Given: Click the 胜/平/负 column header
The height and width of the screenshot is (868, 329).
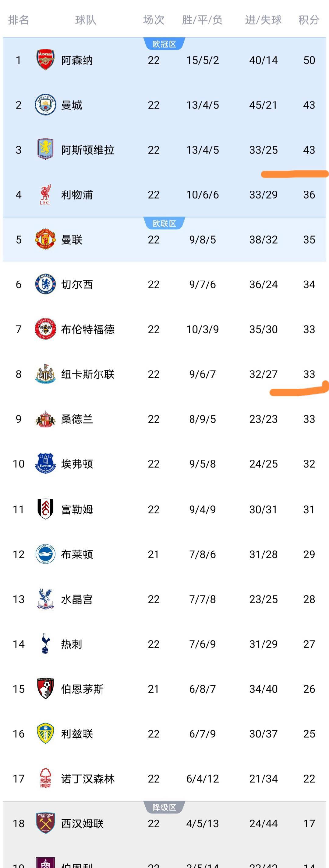Looking at the screenshot, I should pyautogui.click(x=202, y=20).
